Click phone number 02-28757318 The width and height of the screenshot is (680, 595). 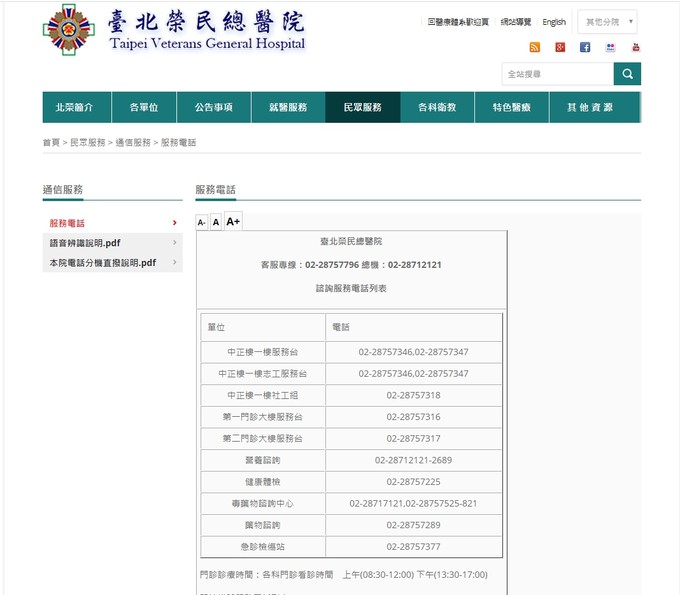[413, 395]
